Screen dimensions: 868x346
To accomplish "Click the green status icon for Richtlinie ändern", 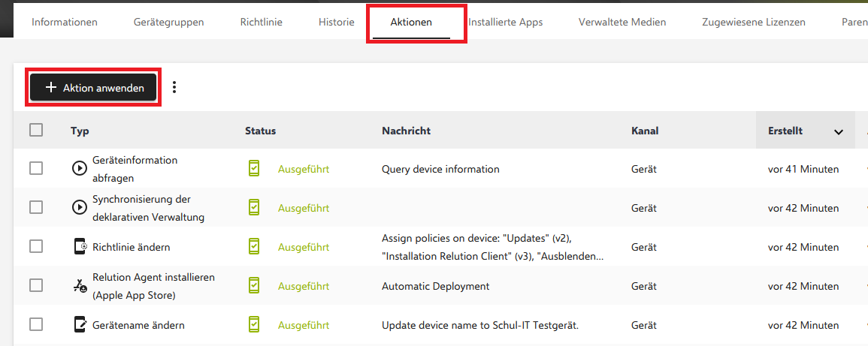I will (x=254, y=247).
